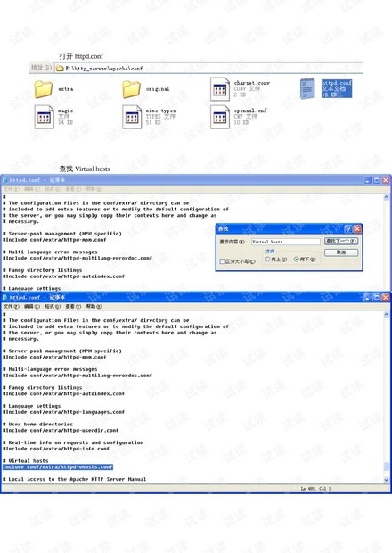Click the Find Next button
Viewport: 392px width, 553px height.
tap(341, 241)
